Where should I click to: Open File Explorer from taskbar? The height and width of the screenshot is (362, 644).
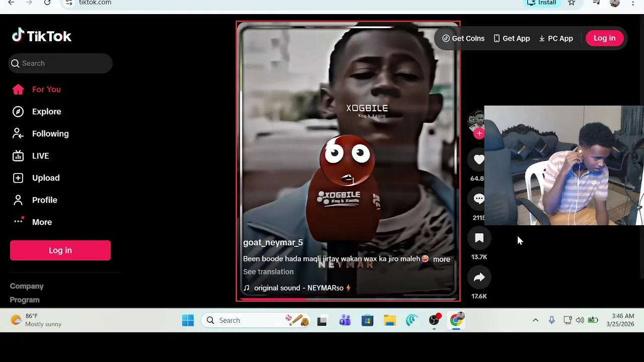(389, 320)
